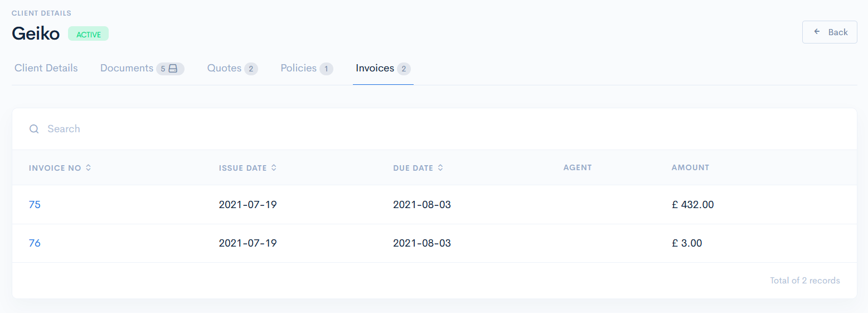Click into the Search field
Viewport: 868px width, 313px height.
(223, 129)
